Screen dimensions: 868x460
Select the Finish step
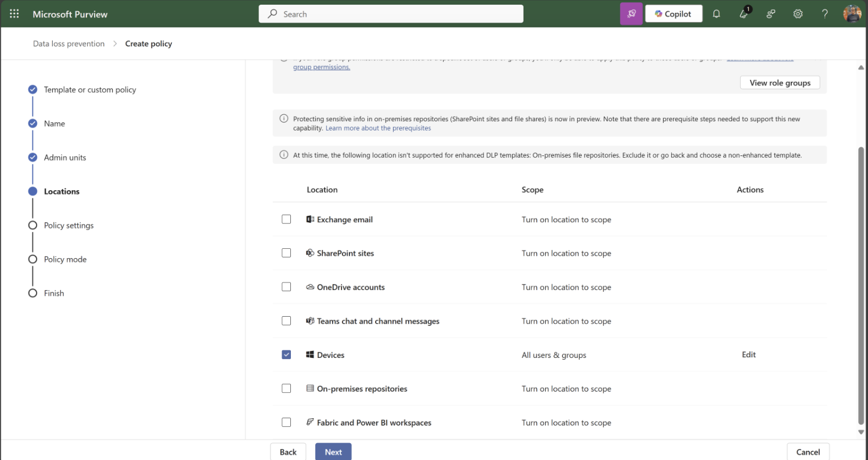click(54, 294)
